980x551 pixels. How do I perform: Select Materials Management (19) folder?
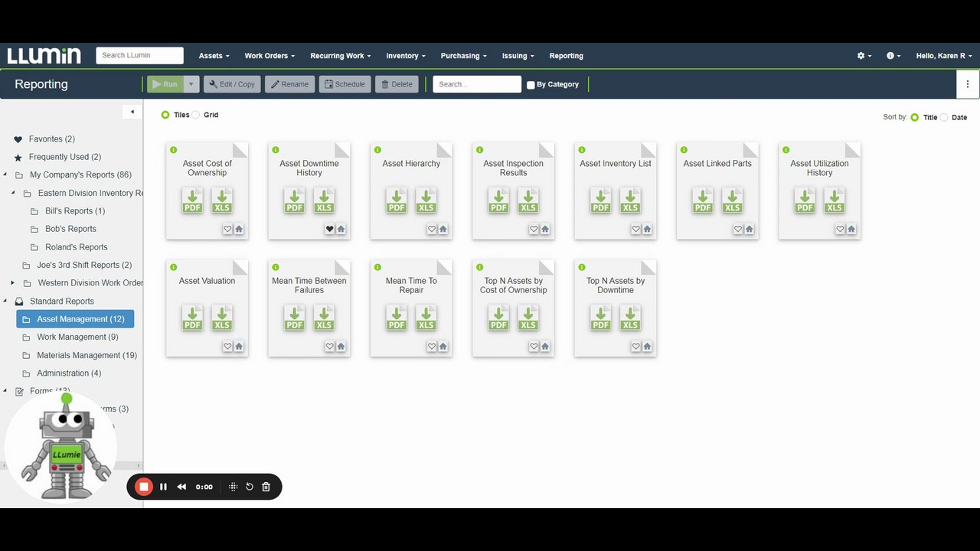pos(87,355)
